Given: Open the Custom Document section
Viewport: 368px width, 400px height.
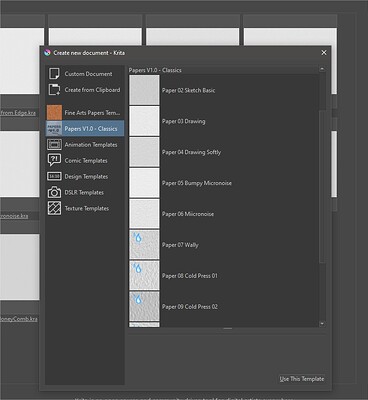Looking at the screenshot, I should (x=85, y=74).
